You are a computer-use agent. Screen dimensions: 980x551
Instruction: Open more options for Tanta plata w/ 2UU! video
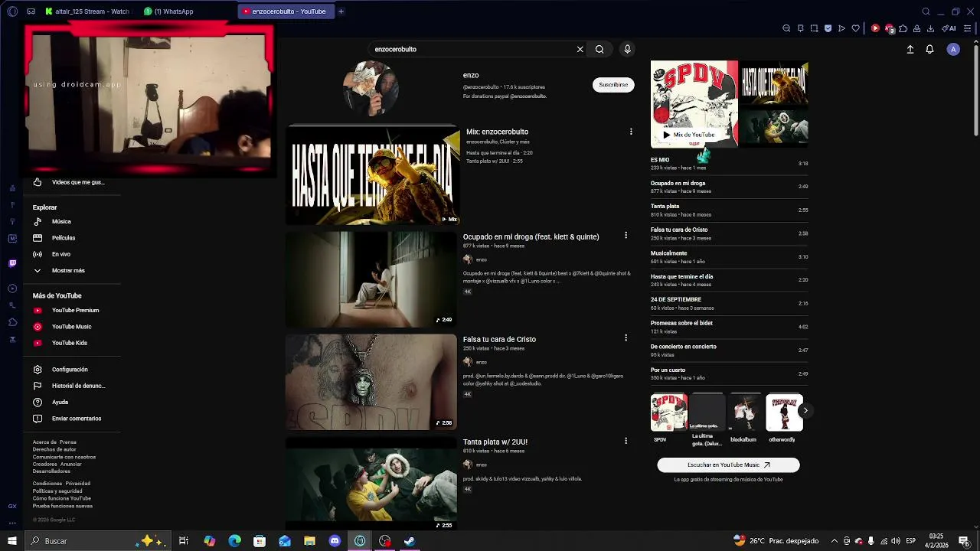pyautogui.click(x=626, y=441)
